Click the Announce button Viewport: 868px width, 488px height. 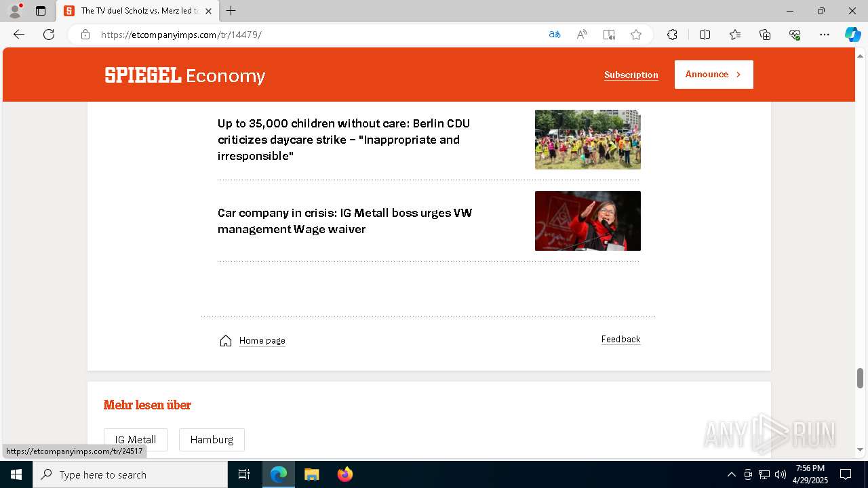713,75
